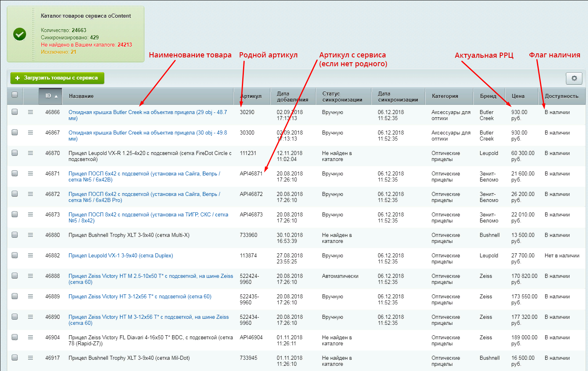Viewport: 588px width, 371px height.
Task: Open row menu for product 46880
Action: (x=30, y=235)
